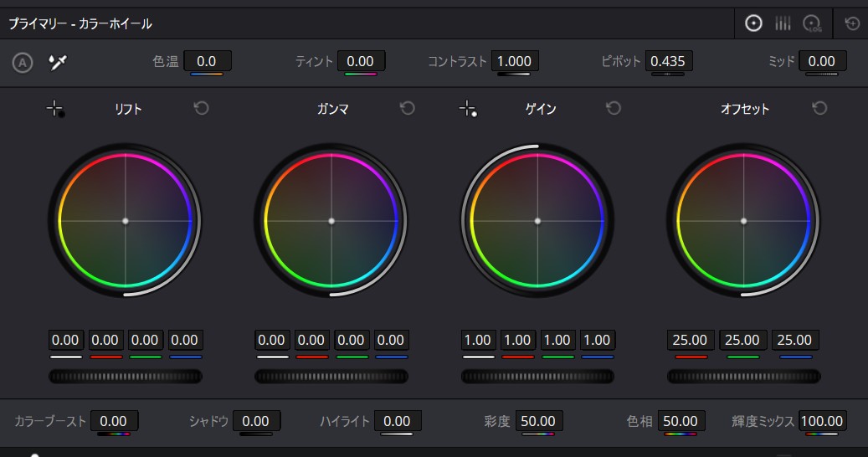Click the コントラスト value field

click(x=514, y=61)
